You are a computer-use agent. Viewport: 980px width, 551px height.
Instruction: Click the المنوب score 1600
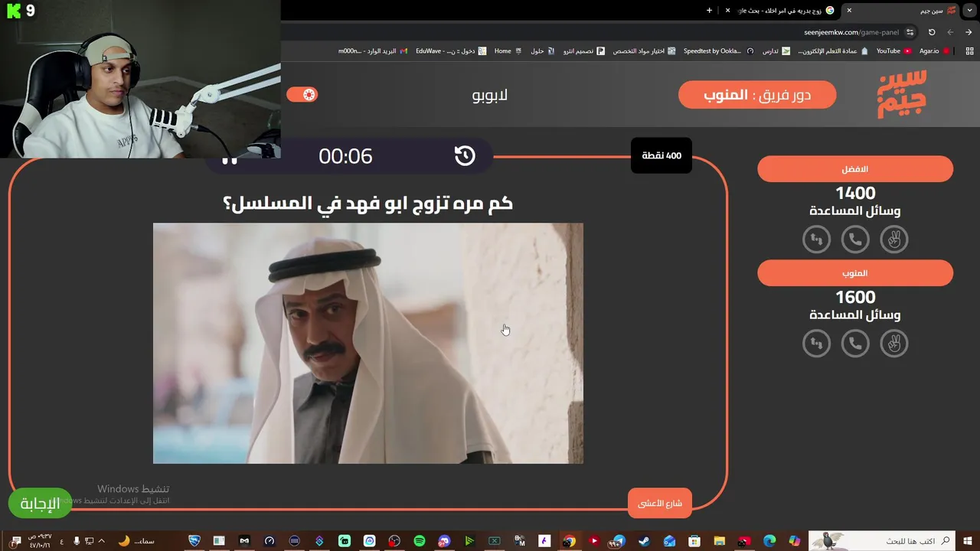point(855,298)
